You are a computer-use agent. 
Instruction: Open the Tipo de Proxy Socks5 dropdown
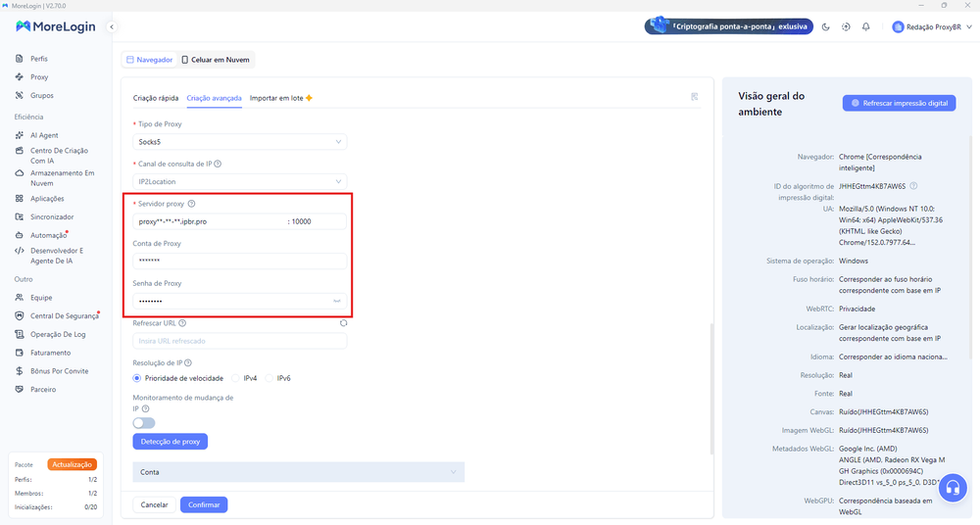click(239, 142)
